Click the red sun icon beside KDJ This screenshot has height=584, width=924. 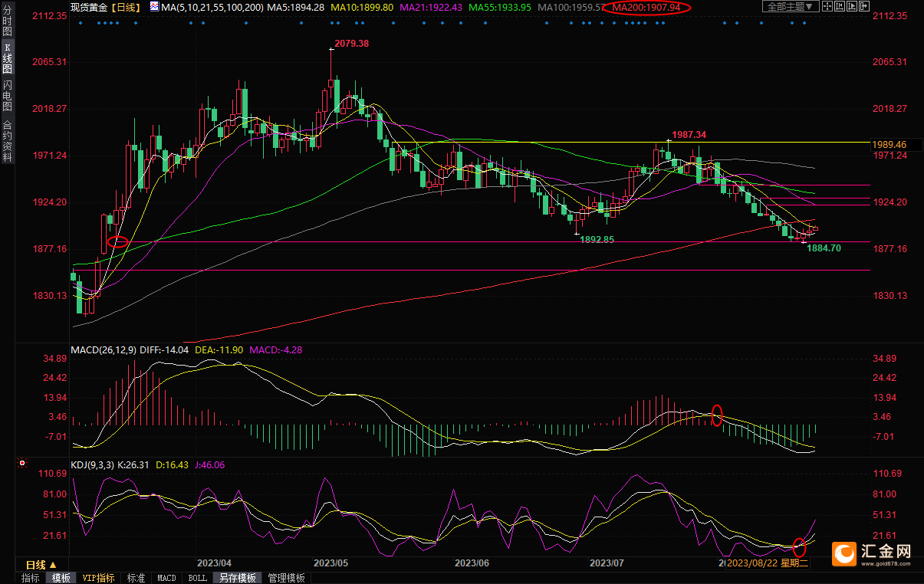tap(22, 463)
